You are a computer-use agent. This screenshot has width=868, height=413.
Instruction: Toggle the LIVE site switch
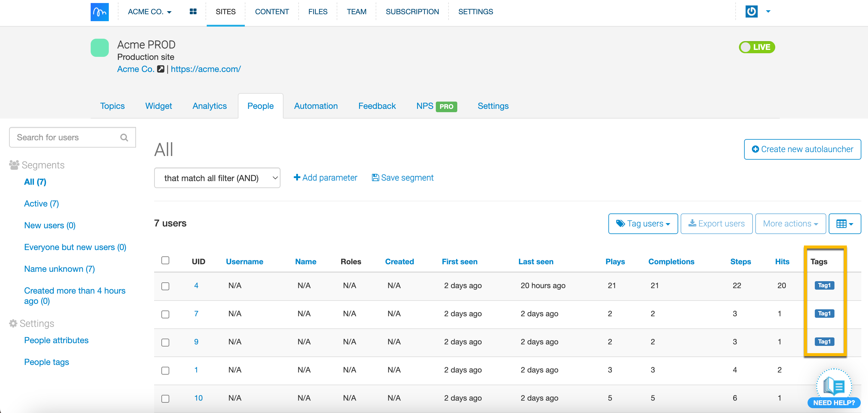pyautogui.click(x=756, y=47)
